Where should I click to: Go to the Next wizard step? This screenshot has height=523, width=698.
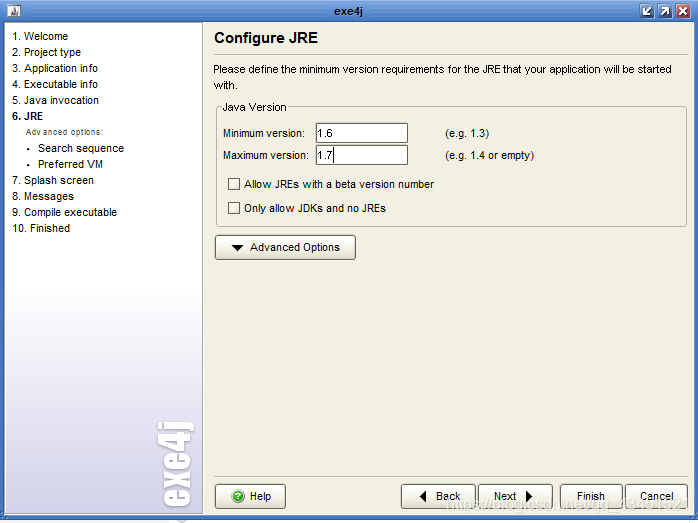point(515,496)
